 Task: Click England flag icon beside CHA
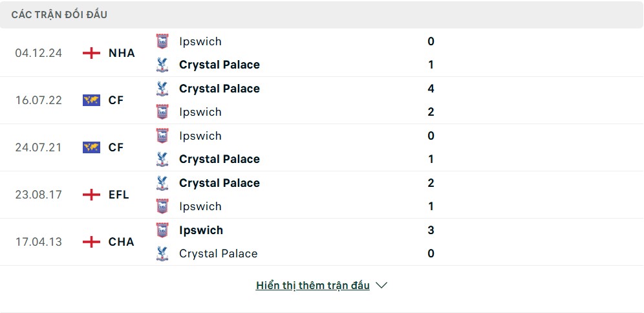click(92, 242)
